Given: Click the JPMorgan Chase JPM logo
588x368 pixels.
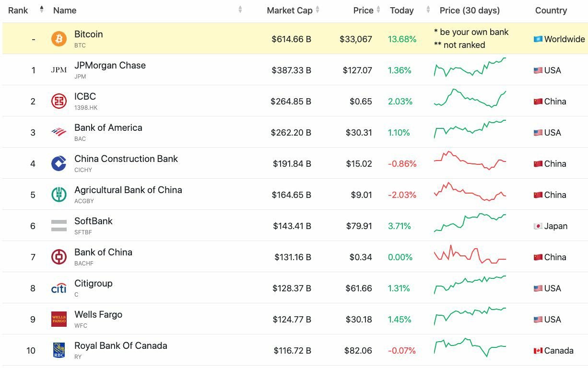Looking at the screenshot, I should coord(59,70).
